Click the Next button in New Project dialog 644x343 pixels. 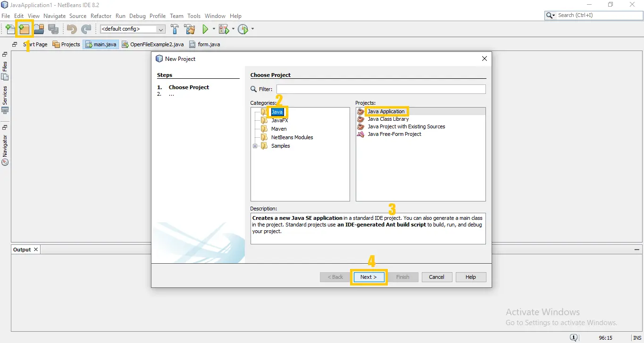[368, 277]
